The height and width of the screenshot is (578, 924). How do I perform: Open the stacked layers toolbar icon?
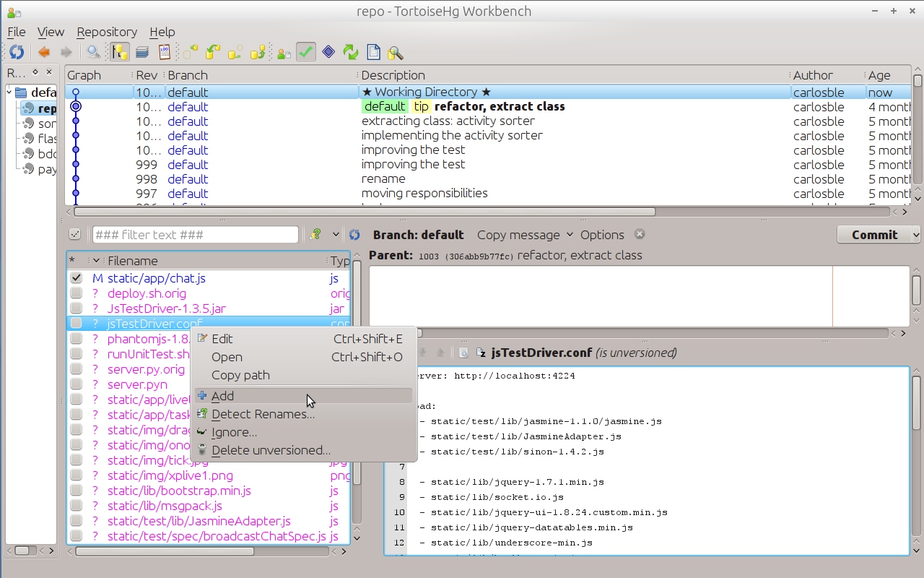[x=142, y=52]
